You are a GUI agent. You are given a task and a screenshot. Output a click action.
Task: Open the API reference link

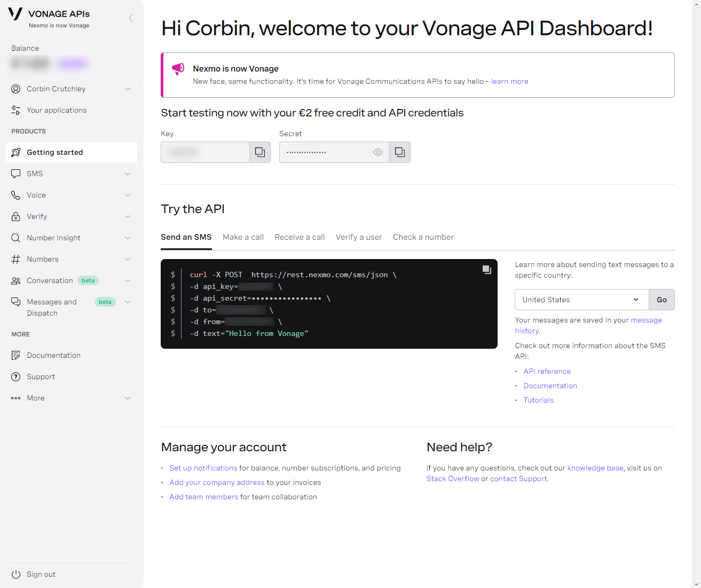click(x=547, y=371)
